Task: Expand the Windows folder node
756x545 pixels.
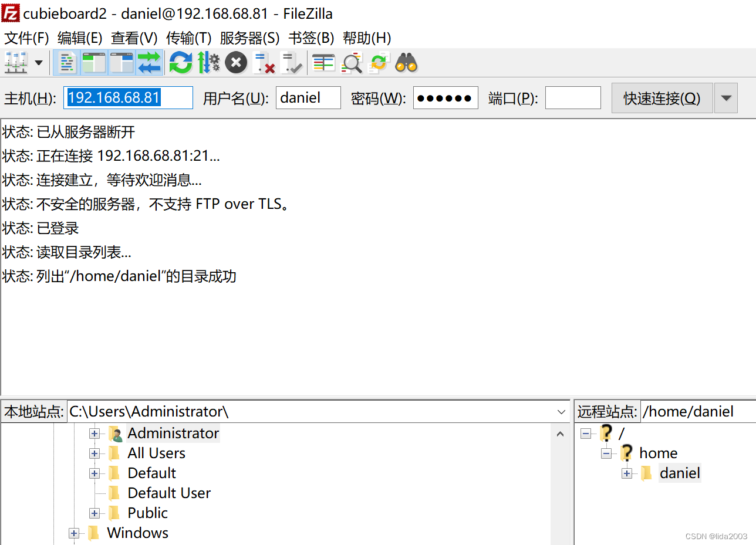Action: [x=73, y=533]
